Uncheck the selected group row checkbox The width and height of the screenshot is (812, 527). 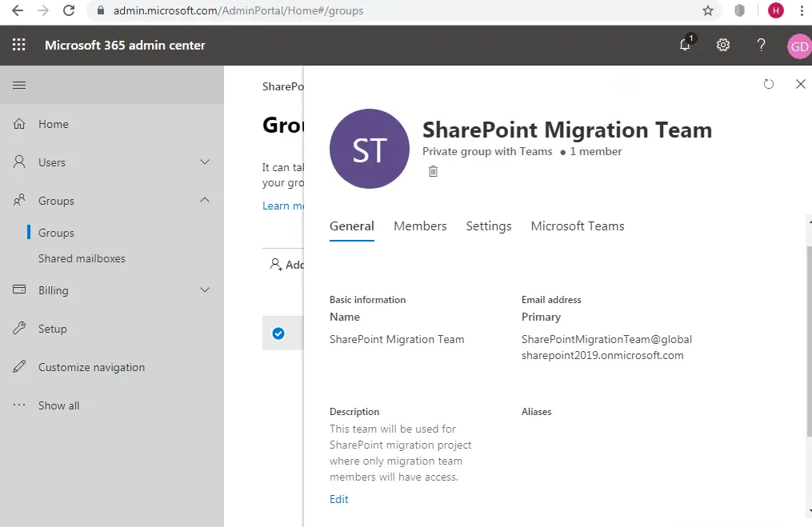click(278, 333)
